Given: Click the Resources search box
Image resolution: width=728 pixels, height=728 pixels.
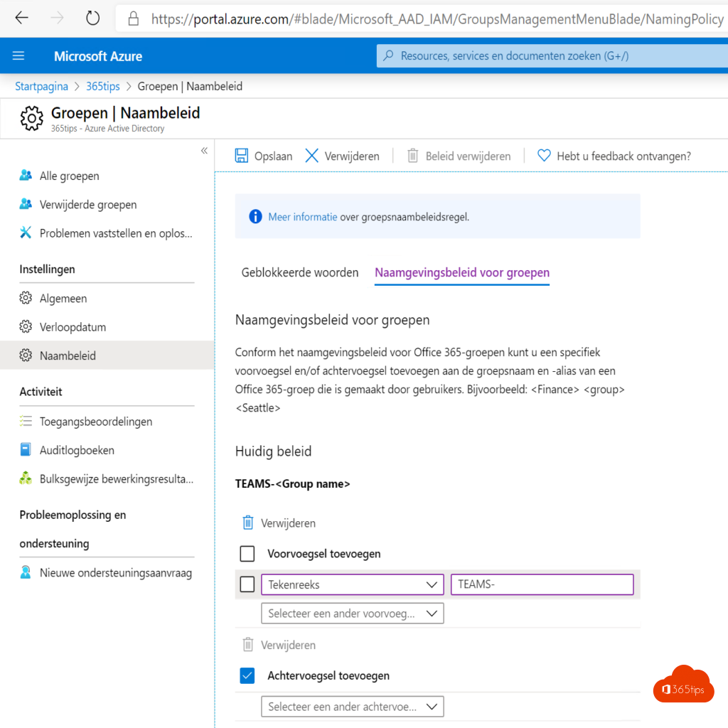Looking at the screenshot, I should 552,55.
